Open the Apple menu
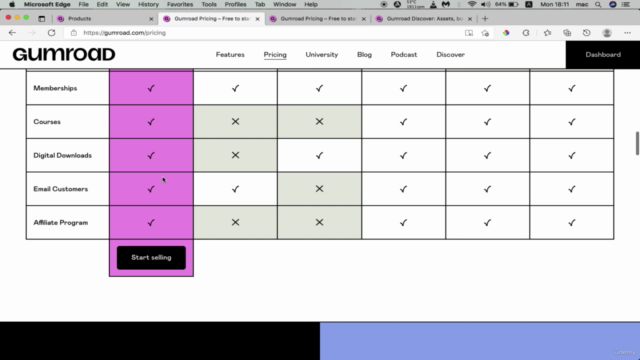This screenshot has width=640, height=360. click(12, 4)
